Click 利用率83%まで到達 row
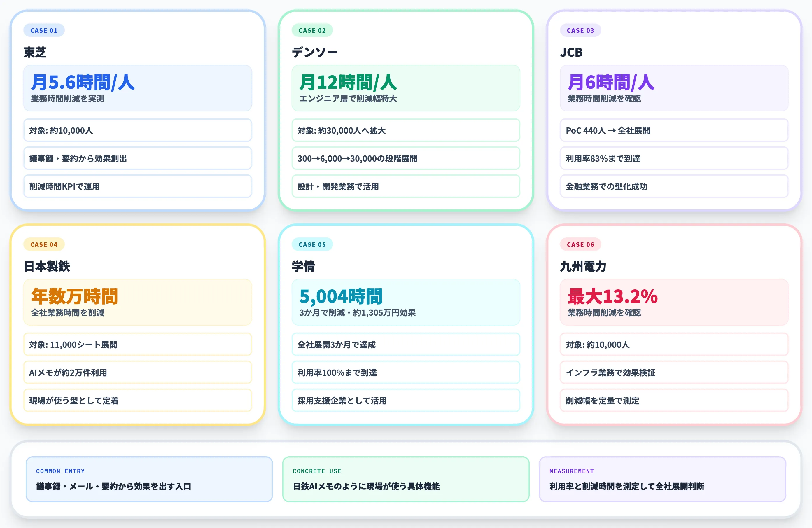The image size is (812, 528). pos(674,158)
